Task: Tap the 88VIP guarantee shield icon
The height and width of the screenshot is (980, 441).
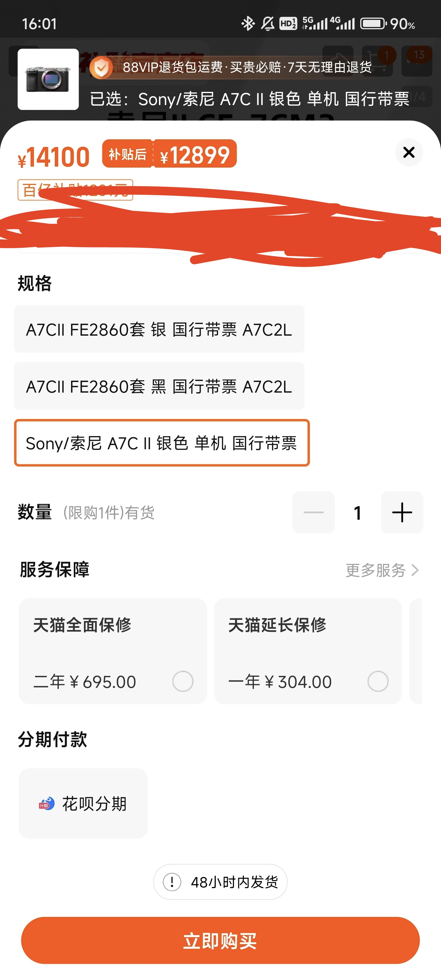Action: click(101, 67)
